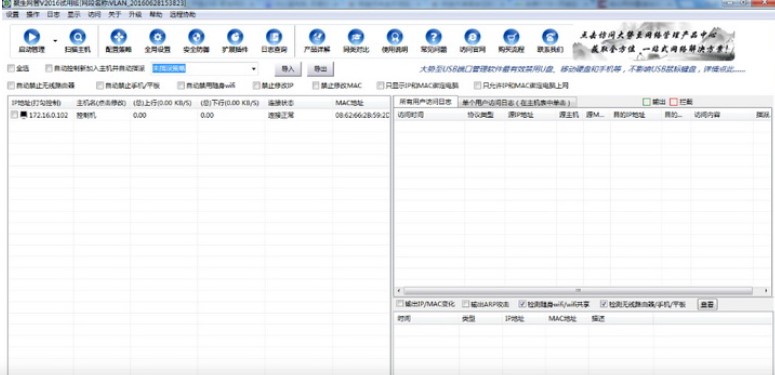Click MAC address 08:62:66:28:59:2C cell
Image resolution: width=775 pixels, height=375 pixels.
(361, 115)
